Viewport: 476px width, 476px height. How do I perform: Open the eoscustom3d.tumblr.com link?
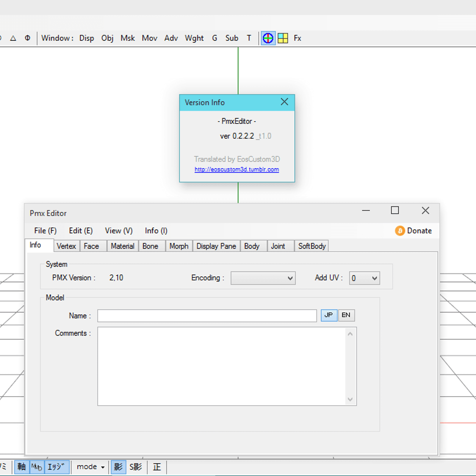237,169
